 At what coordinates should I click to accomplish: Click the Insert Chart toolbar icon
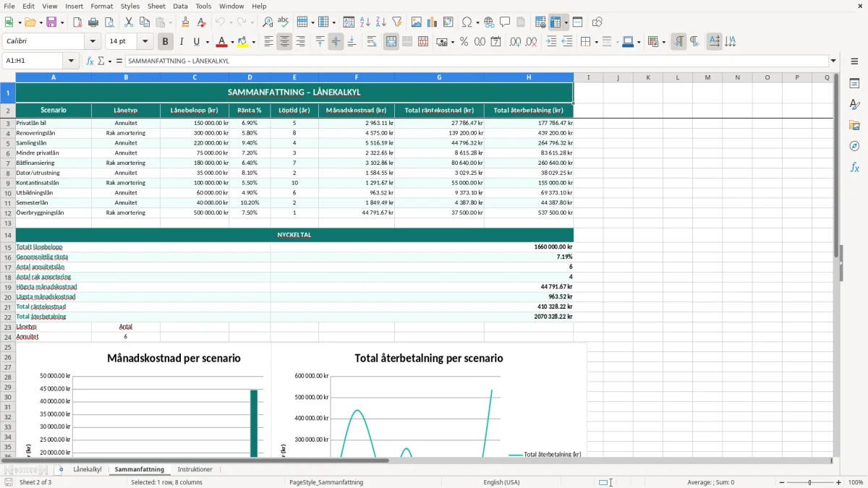coord(432,22)
